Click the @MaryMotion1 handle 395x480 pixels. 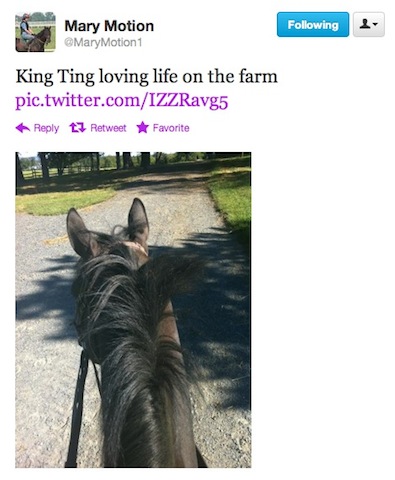pyautogui.click(x=103, y=43)
